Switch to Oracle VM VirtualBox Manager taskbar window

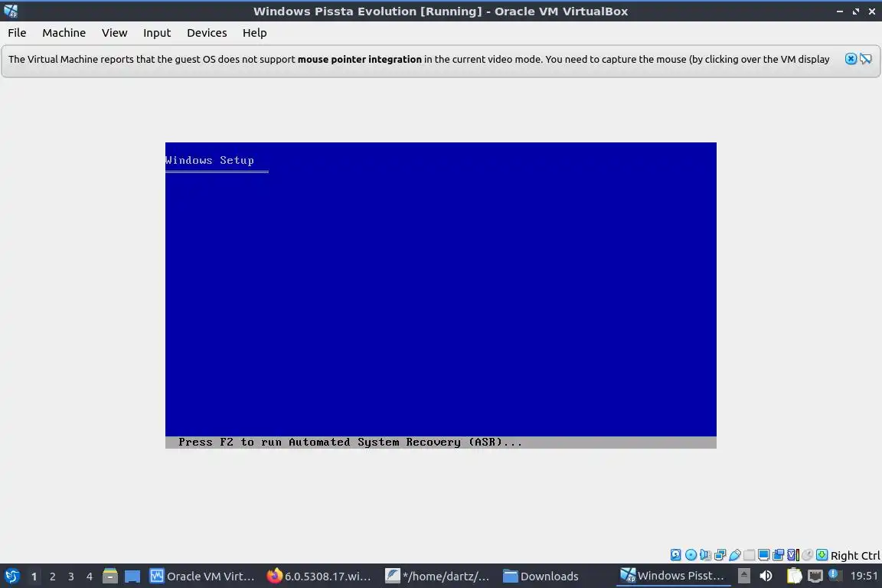pyautogui.click(x=202, y=576)
